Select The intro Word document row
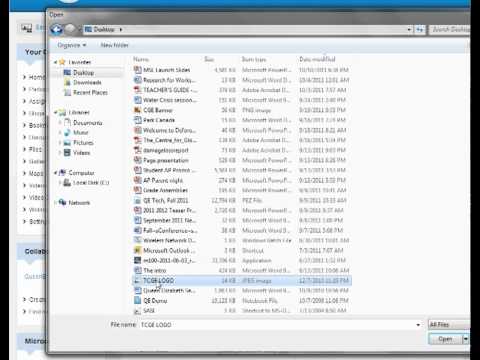 pos(241,270)
